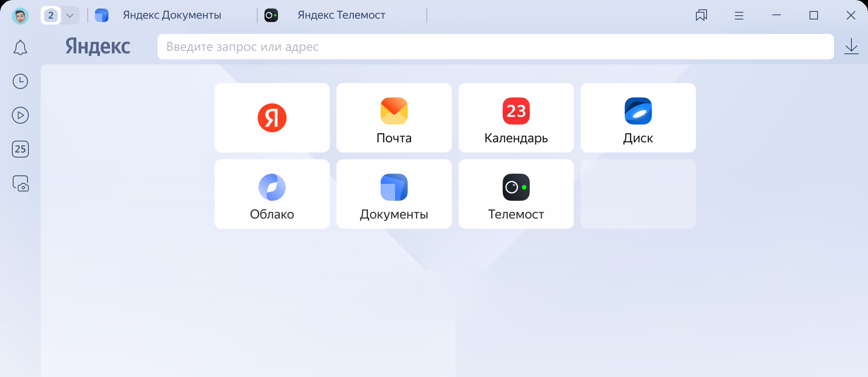Expand the tab group dropdown chevron

[x=70, y=16]
